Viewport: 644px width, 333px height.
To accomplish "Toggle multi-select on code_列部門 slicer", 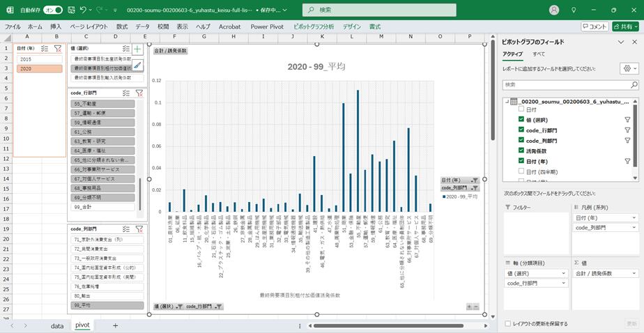I will (x=127, y=229).
